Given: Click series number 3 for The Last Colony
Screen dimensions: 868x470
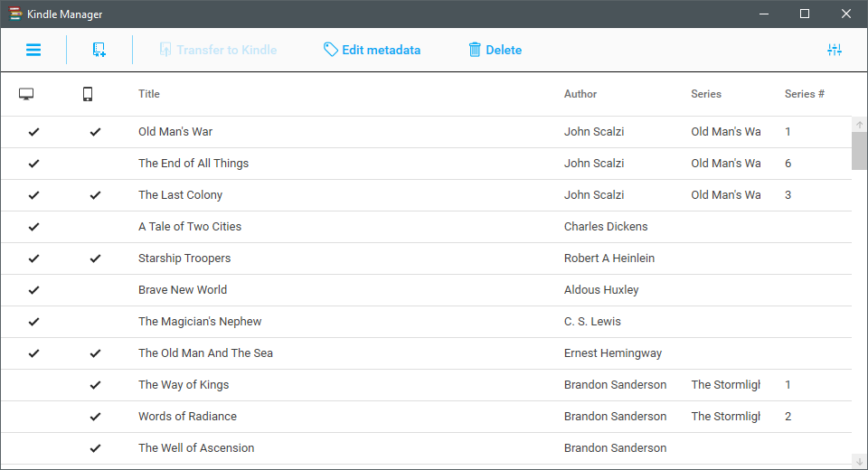Looking at the screenshot, I should pyautogui.click(x=788, y=195).
